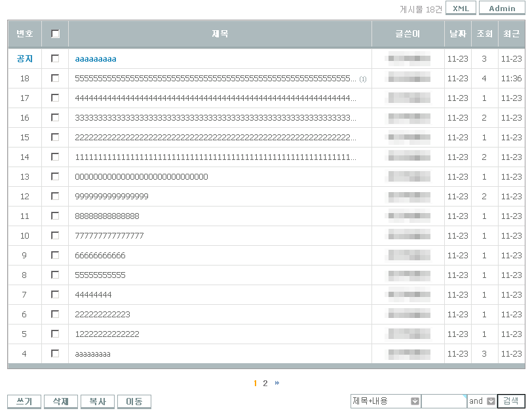
Task: Open post 12 titled 9999999999999999
Action: tap(111, 197)
